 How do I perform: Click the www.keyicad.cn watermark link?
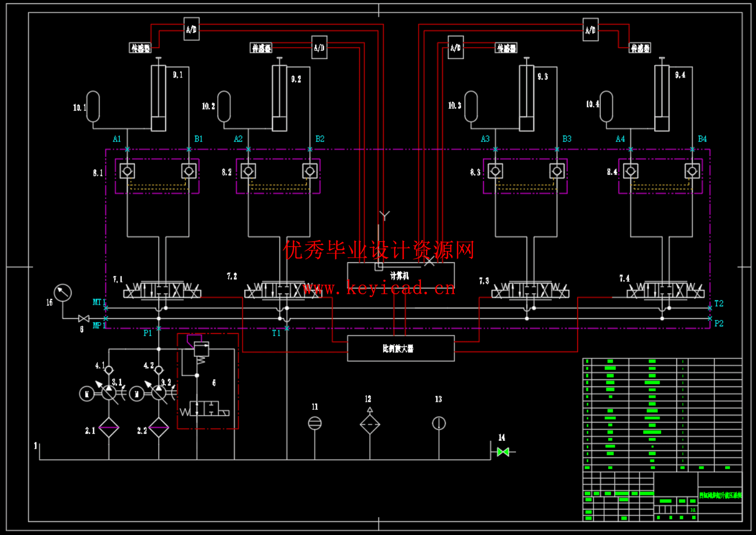pos(378,289)
